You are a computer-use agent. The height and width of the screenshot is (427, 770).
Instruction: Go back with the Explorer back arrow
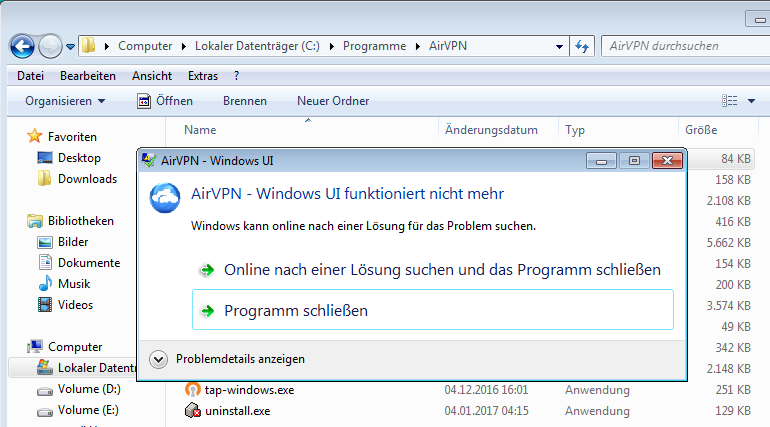point(22,46)
